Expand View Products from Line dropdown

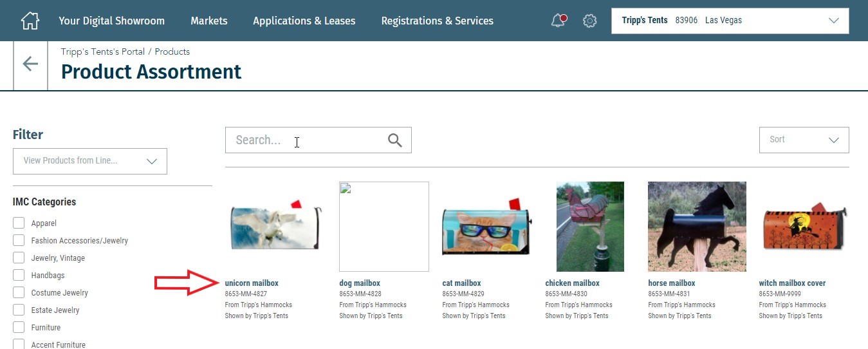click(x=90, y=161)
